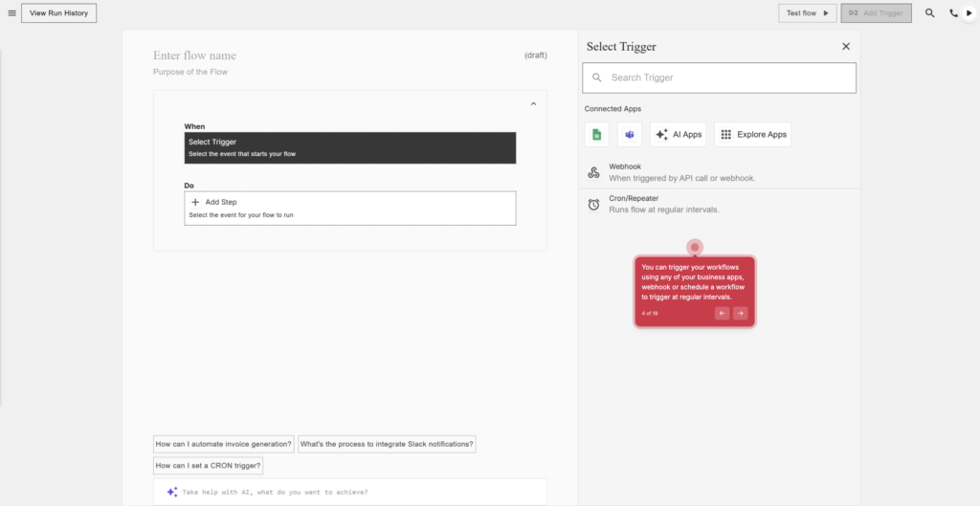Click the AI sparkle icon in prompt
980x506 pixels.
coord(172,492)
